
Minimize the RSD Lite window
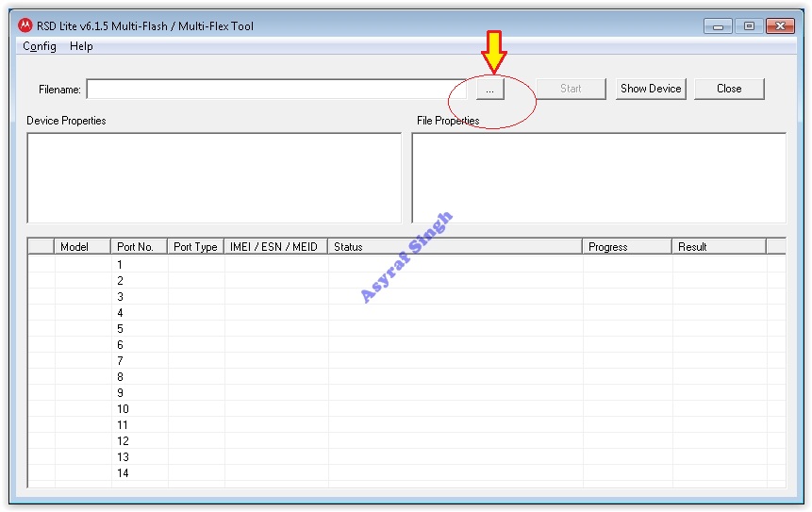[x=718, y=25]
